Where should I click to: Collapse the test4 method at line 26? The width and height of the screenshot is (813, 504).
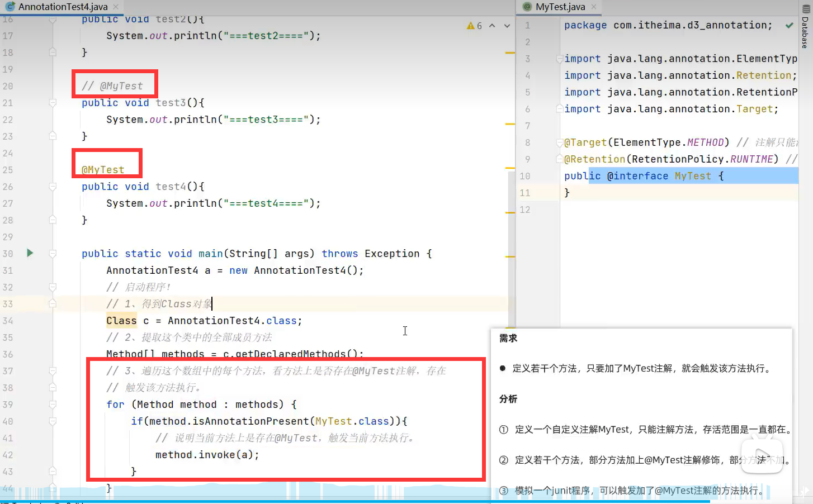(x=53, y=187)
